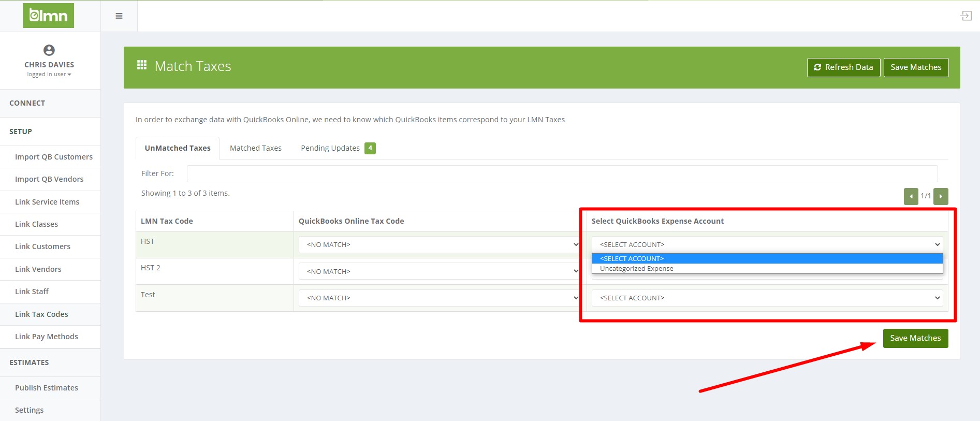Open CONNECT sidebar section
The height and width of the screenshot is (421, 980).
pos(50,103)
